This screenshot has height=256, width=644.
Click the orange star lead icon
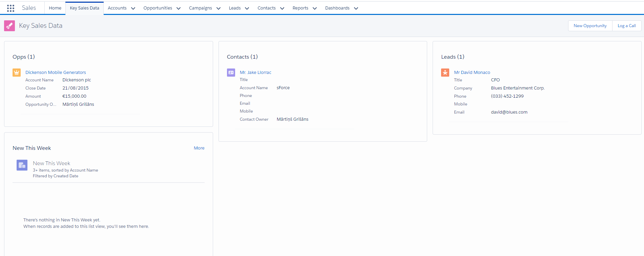445,73
